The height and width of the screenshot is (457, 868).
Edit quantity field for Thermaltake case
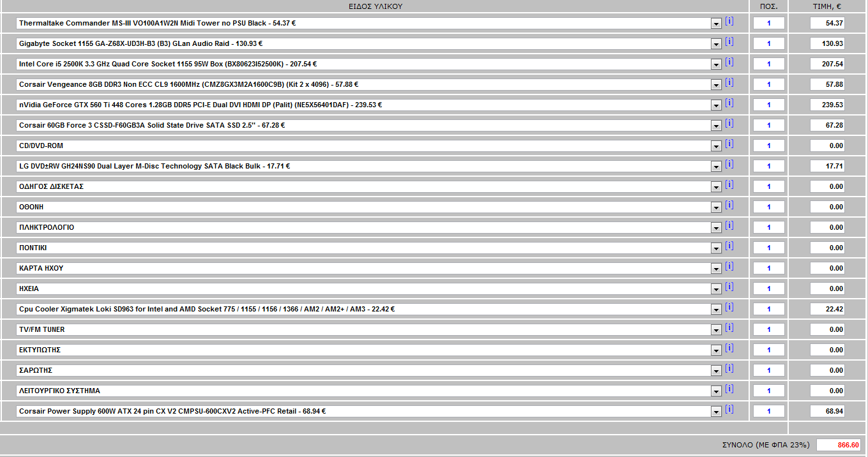click(x=769, y=23)
